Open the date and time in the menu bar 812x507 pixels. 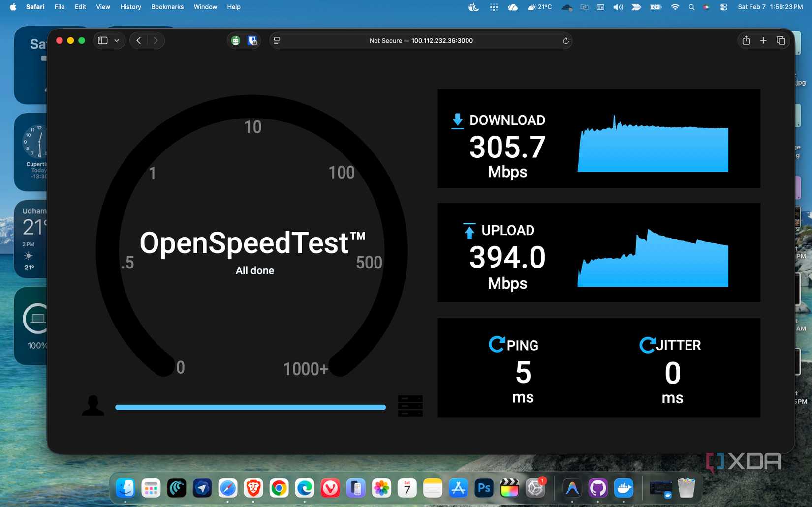click(x=770, y=7)
